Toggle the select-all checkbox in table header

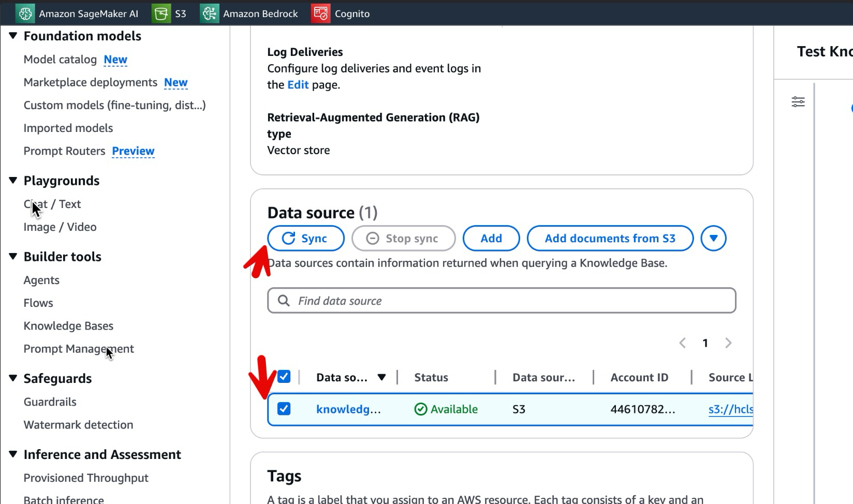pyautogui.click(x=284, y=377)
